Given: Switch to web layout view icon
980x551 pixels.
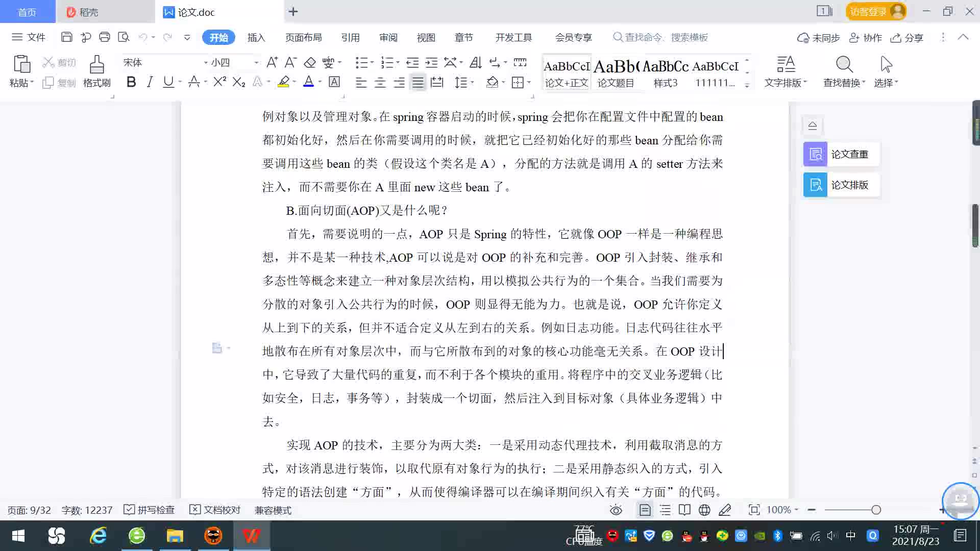Looking at the screenshot, I should tap(704, 510).
